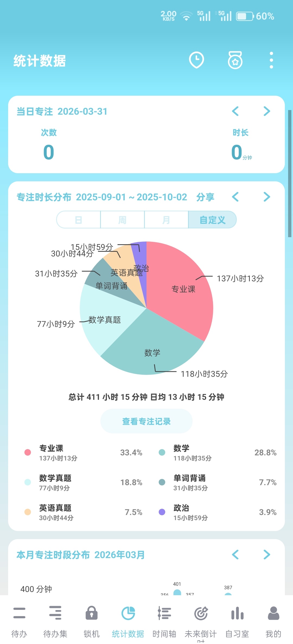Tap 分享 link beside date range
The width and height of the screenshot is (293, 644).
click(205, 197)
